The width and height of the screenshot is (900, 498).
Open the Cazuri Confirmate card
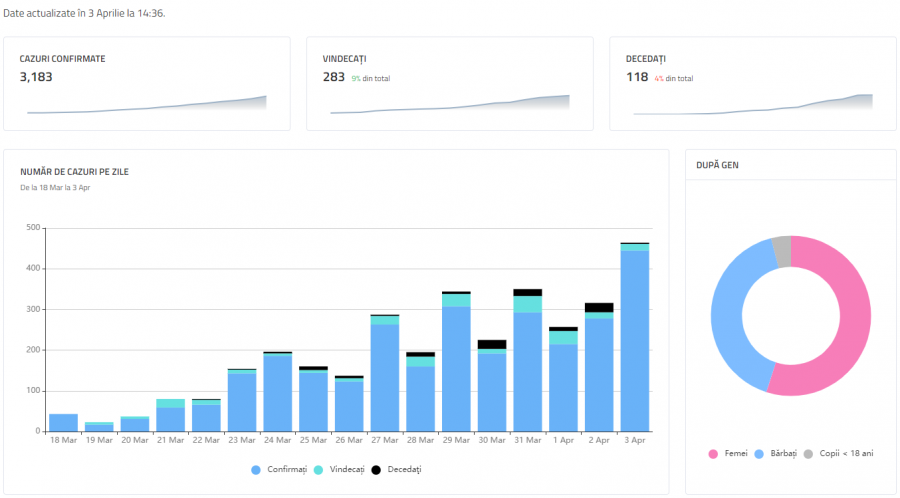click(147, 83)
